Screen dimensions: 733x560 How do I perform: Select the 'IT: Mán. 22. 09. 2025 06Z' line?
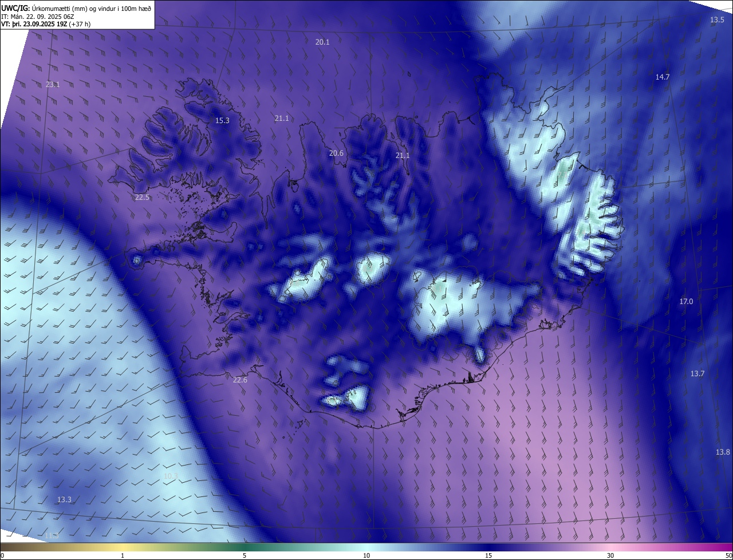[x=39, y=17]
